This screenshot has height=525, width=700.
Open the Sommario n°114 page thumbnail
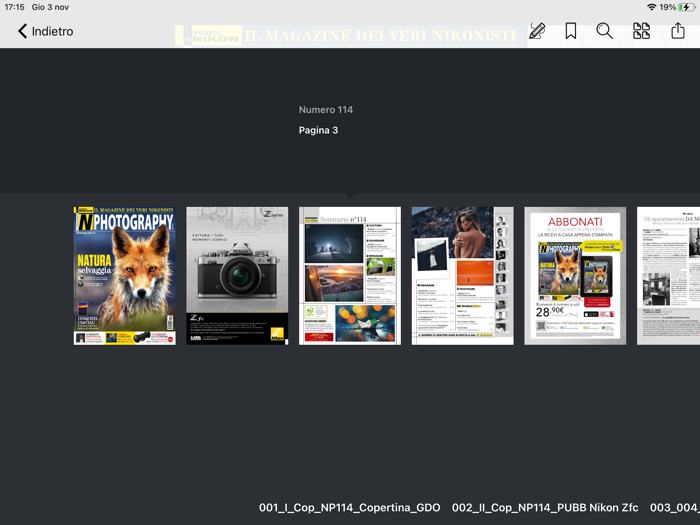click(350, 275)
